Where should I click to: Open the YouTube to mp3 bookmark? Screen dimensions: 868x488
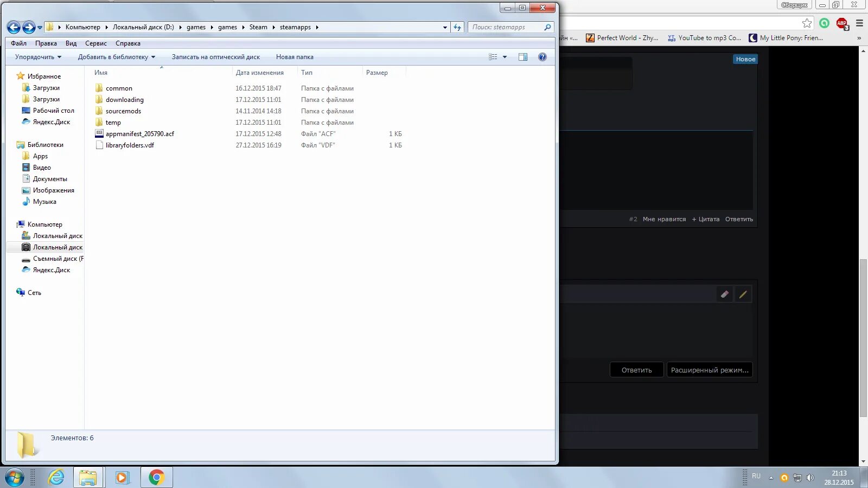point(705,38)
